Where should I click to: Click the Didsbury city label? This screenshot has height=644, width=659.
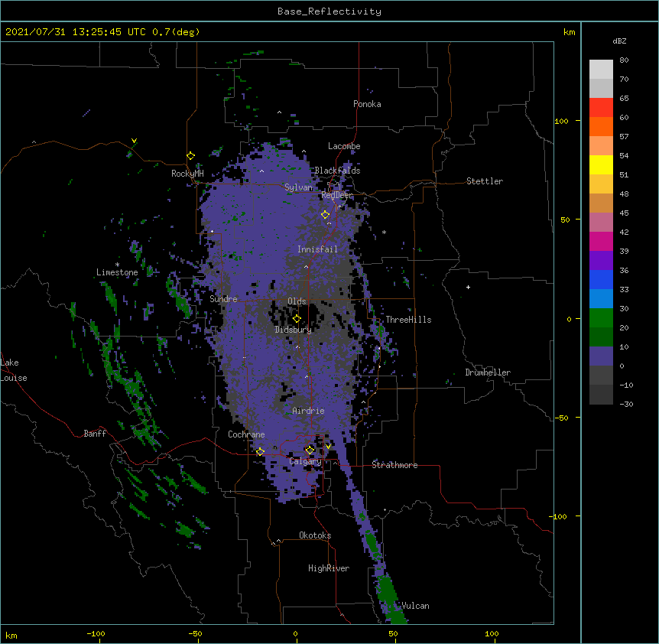pos(293,330)
